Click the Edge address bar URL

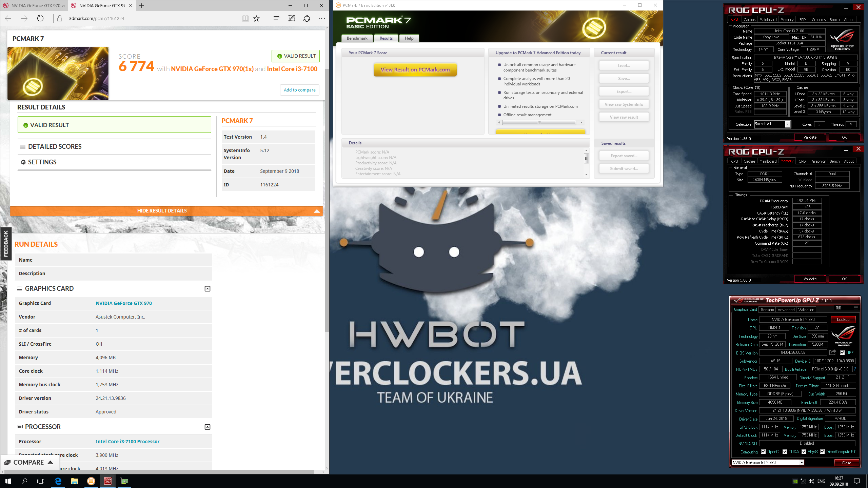[97, 18]
